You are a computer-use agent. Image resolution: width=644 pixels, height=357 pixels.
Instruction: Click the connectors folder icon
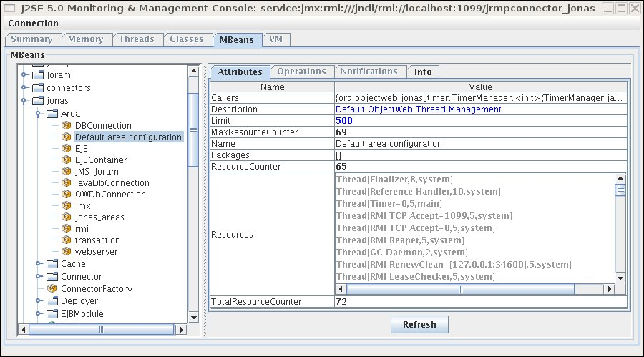pyautogui.click(x=38, y=87)
